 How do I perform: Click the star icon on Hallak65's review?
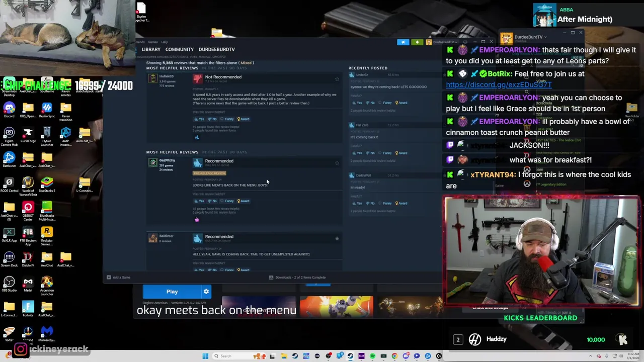pyautogui.click(x=337, y=79)
